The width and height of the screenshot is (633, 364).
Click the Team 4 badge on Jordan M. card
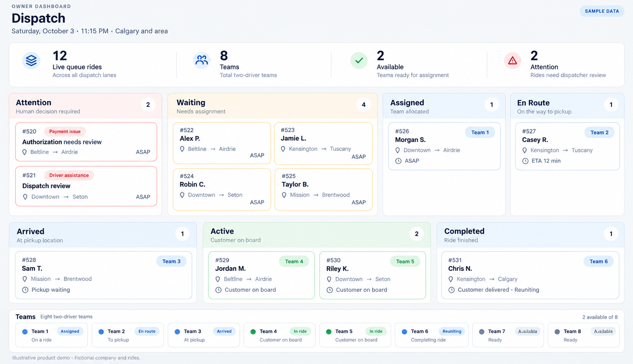[294, 261]
